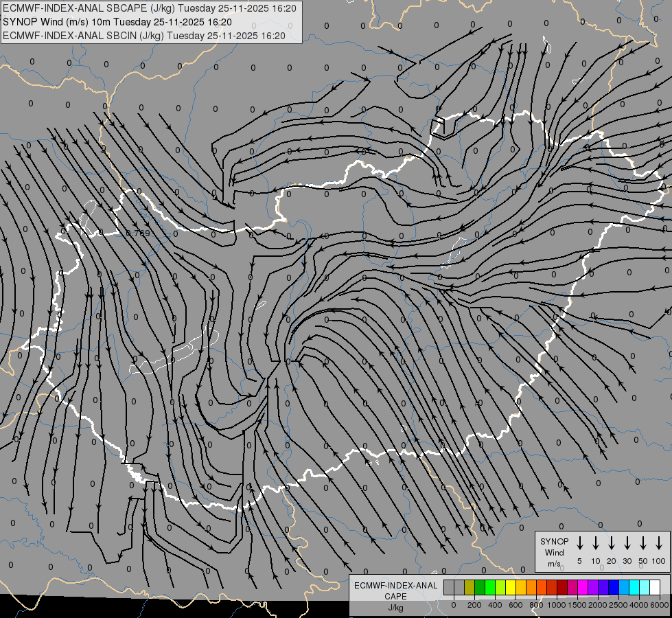Click the 0 tick on CAPE scale
Image resolution: width=672 pixels, height=618 pixels.
coord(454,605)
